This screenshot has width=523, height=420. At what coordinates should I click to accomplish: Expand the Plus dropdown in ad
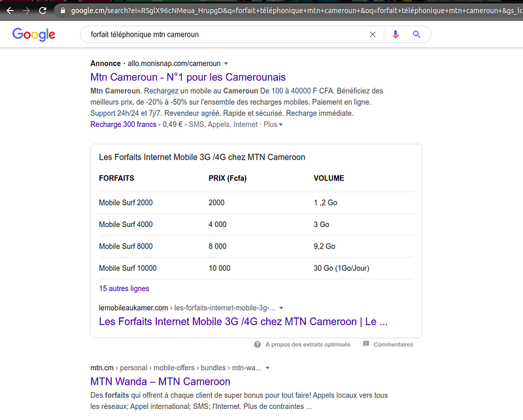273,124
